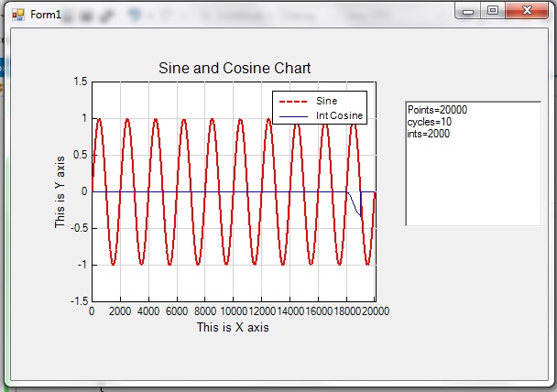Click the blue cosine dip near 18000
Viewport: 557px width, 392px height.
click(x=355, y=204)
